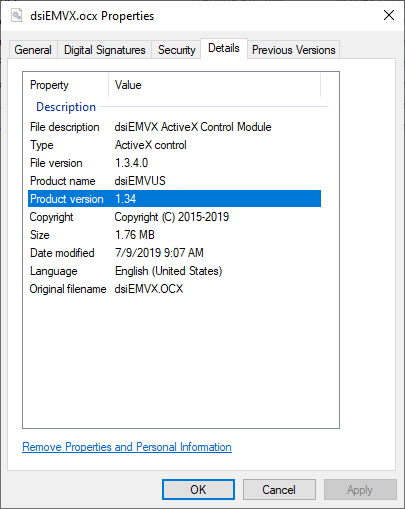Switch to the Security tab
Viewport: 405px width, 509px height.
click(176, 50)
